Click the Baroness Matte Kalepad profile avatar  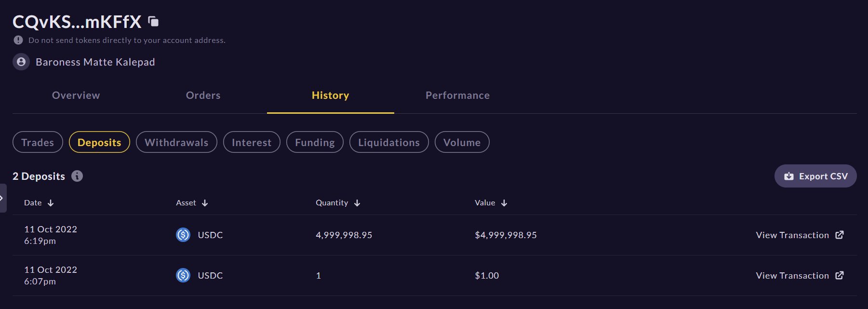[21, 62]
